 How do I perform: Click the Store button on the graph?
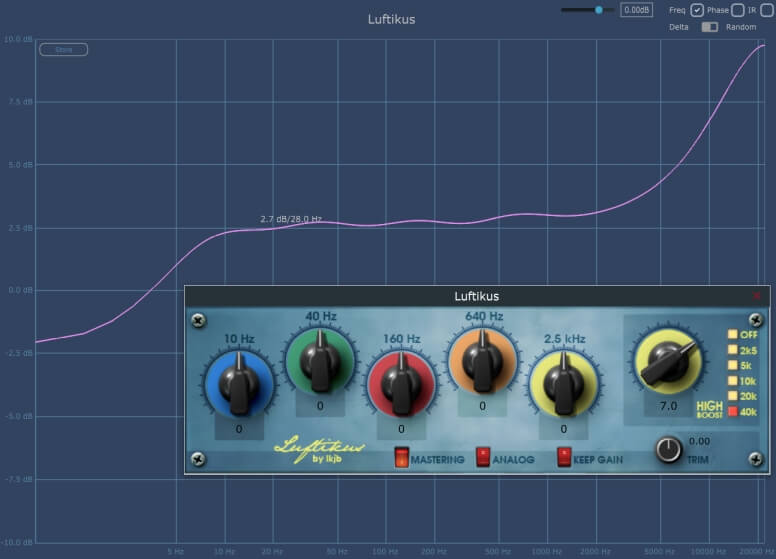pos(63,49)
